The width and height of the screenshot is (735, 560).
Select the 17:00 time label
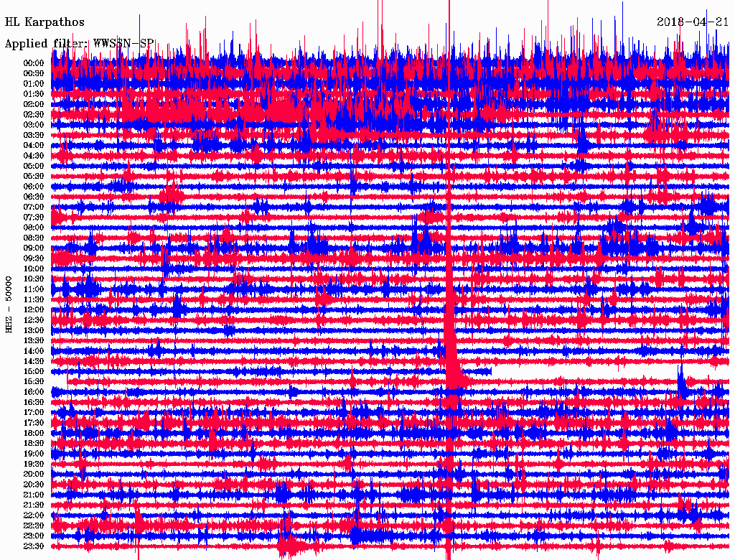coord(33,413)
